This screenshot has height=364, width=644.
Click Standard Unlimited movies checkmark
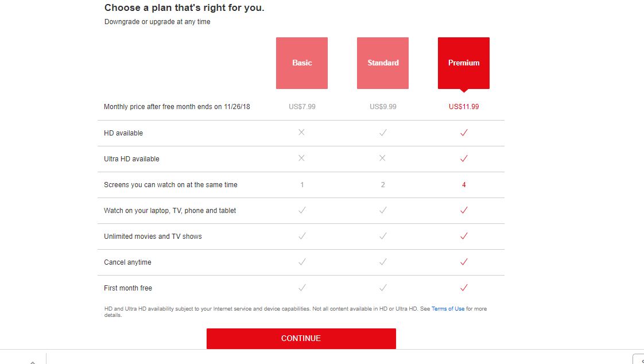pyautogui.click(x=383, y=236)
